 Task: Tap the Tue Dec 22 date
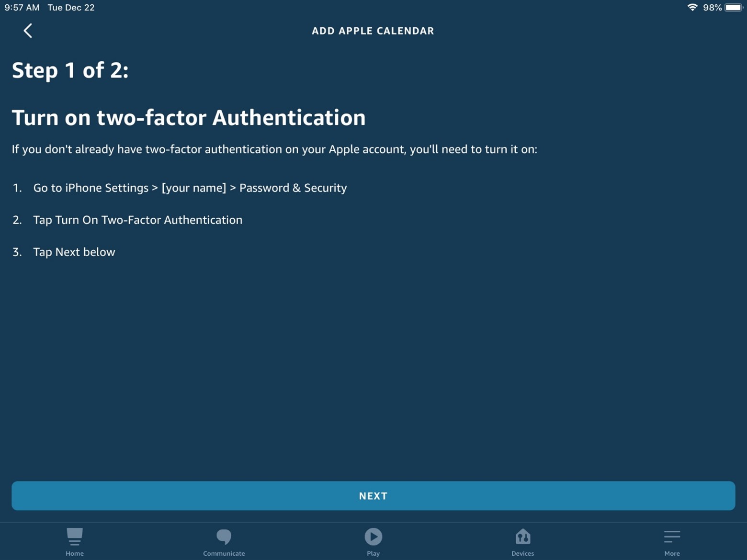(71, 8)
